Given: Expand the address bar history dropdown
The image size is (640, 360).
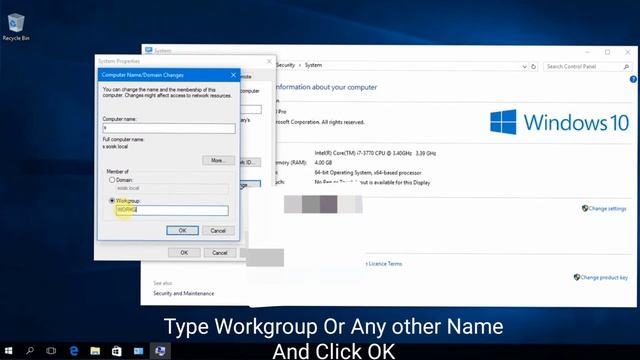Looking at the screenshot, I should (524, 67).
